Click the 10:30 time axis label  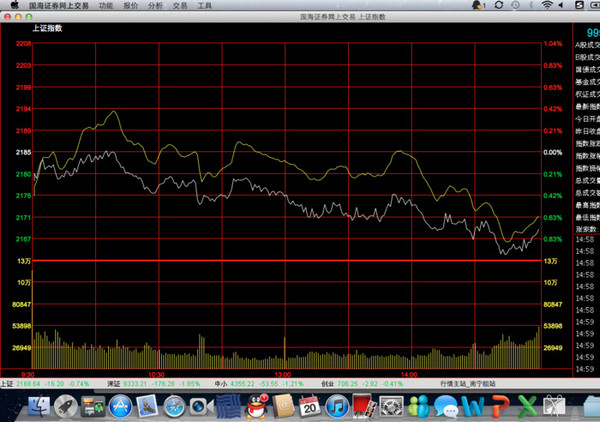coord(156,375)
